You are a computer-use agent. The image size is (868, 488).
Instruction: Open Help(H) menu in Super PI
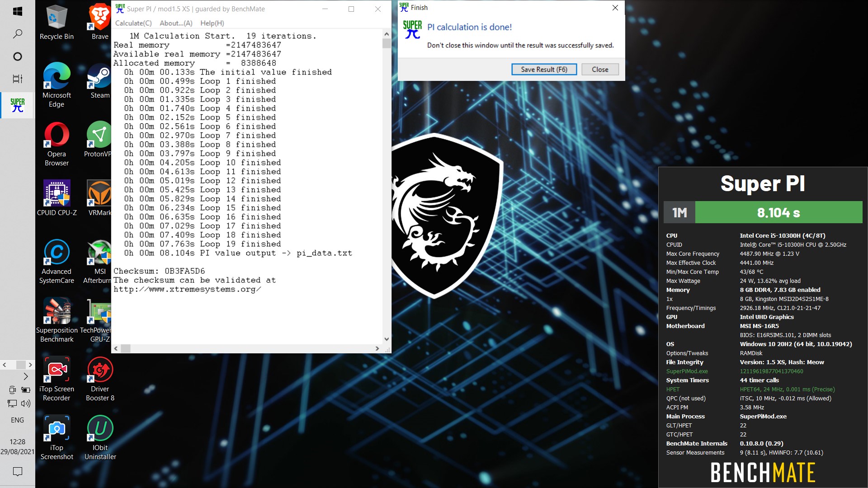click(212, 23)
